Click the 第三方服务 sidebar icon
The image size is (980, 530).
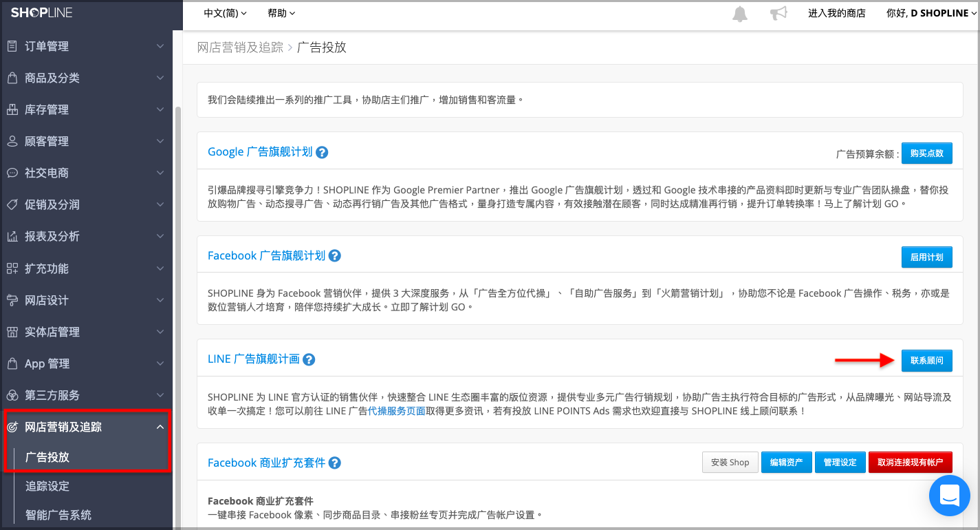pos(12,395)
